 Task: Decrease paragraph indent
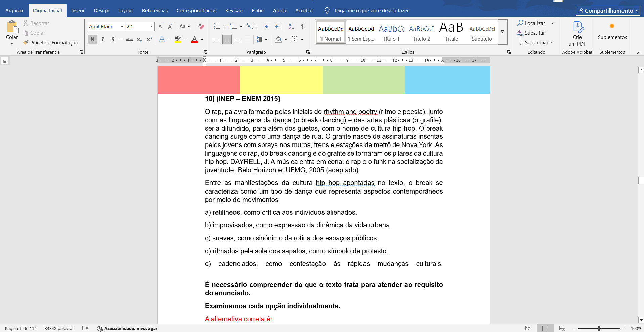coord(268,26)
